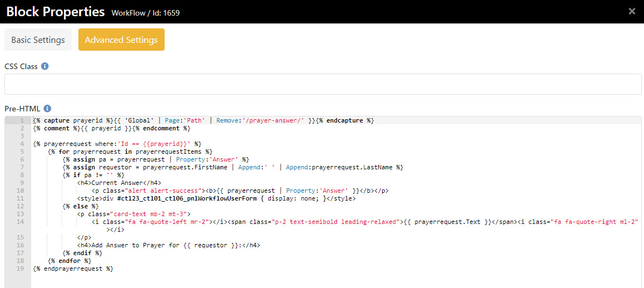
Task: Click line number 19 in gutter
Action: (20, 269)
